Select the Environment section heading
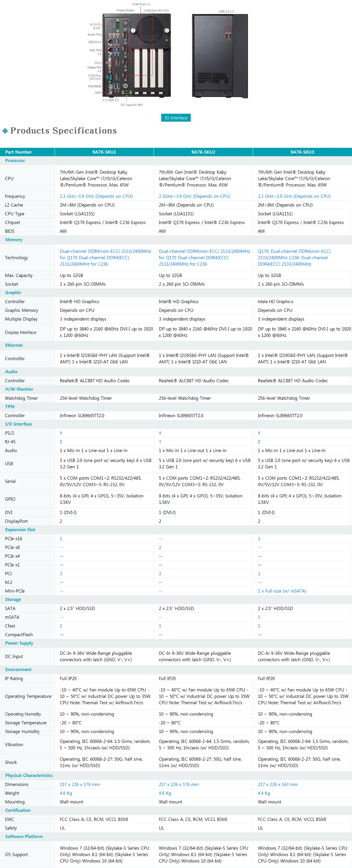 click(x=18, y=670)
